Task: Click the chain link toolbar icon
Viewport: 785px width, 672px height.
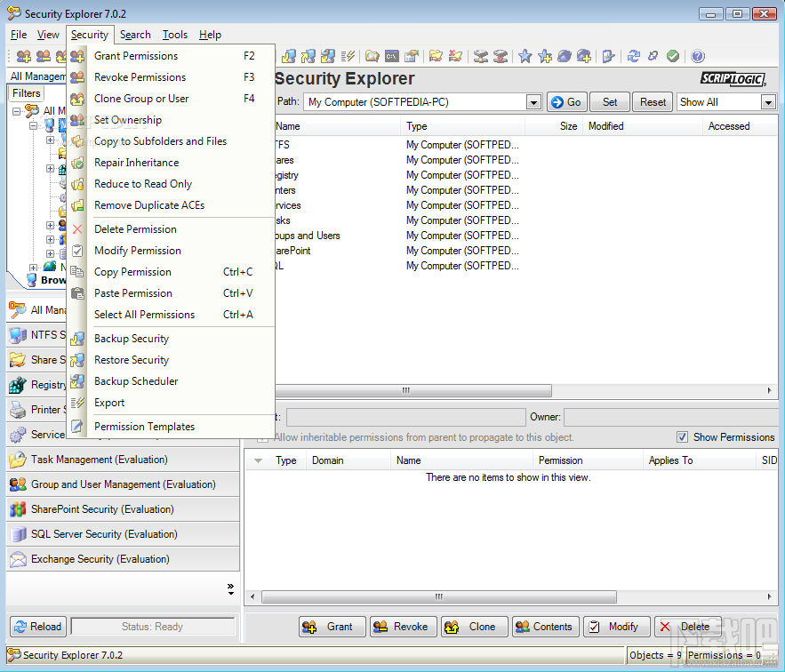Action: pyautogui.click(x=653, y=56)
